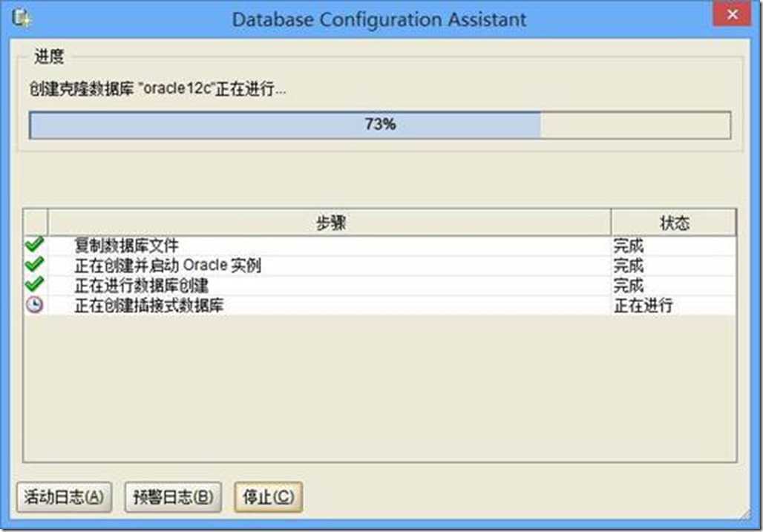Screen dimensions: 763x532
Task: Select the 复制数据库文件 step row
Action: click(x=379, y=246)
